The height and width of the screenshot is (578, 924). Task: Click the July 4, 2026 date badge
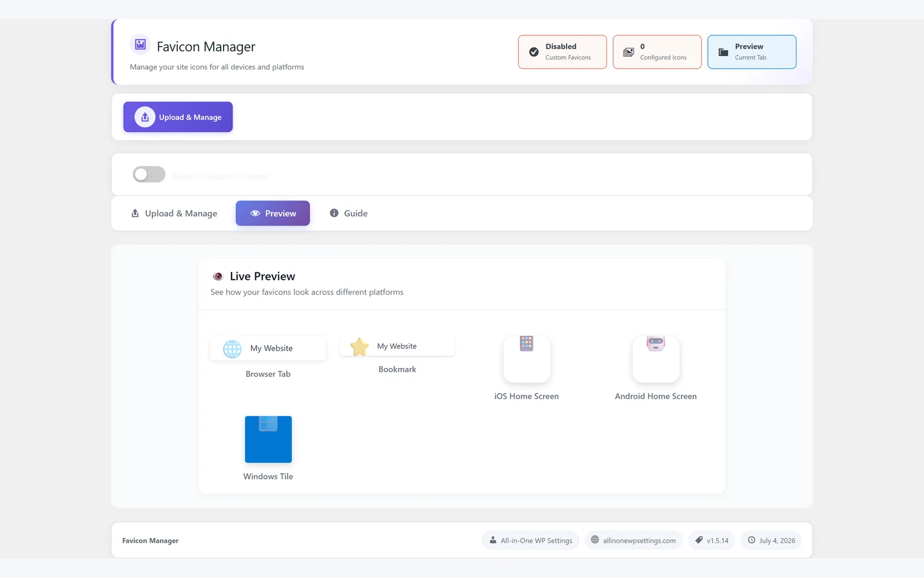point(771,540)
